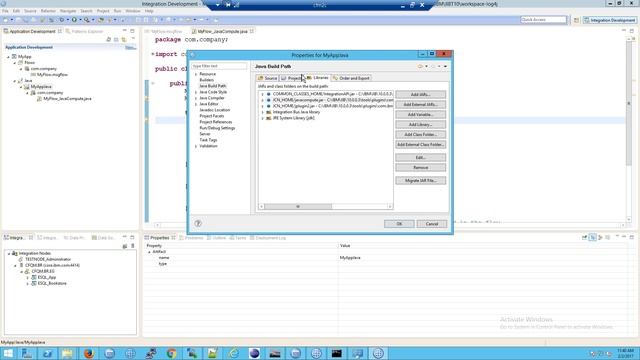Select Project References page

(x=216, y=122)
